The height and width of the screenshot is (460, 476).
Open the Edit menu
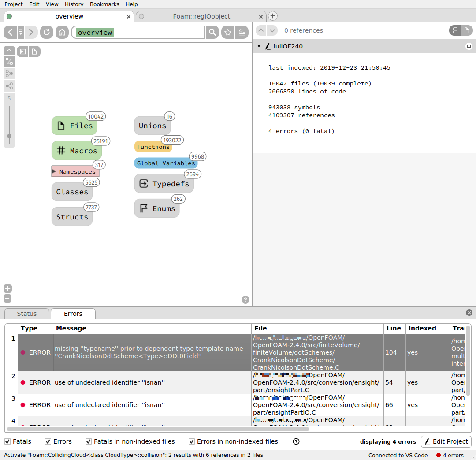(x=34, y=4)
